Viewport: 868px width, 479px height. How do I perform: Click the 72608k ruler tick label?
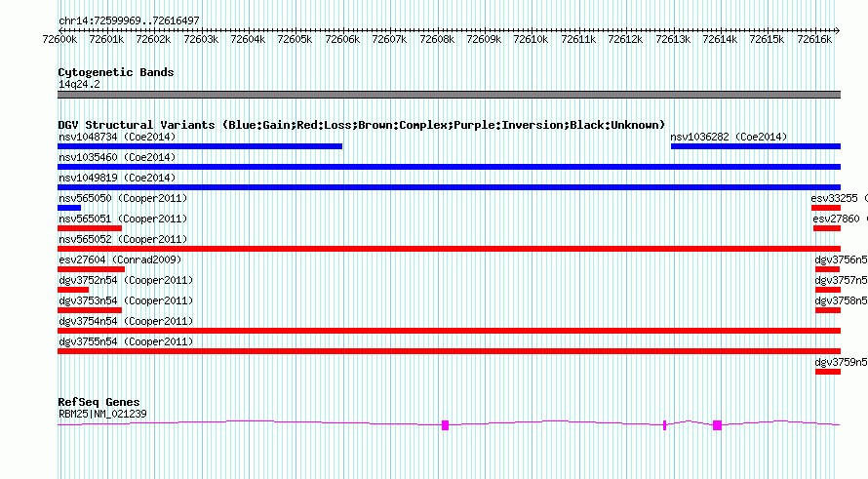coord(437,39)
